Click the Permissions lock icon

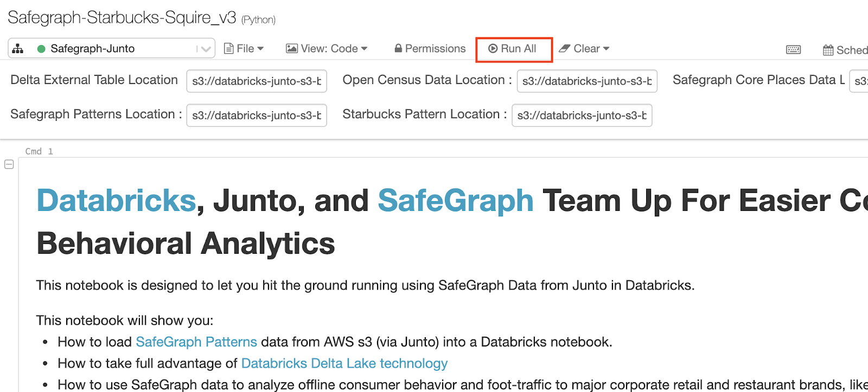click(x=398, y=49)
